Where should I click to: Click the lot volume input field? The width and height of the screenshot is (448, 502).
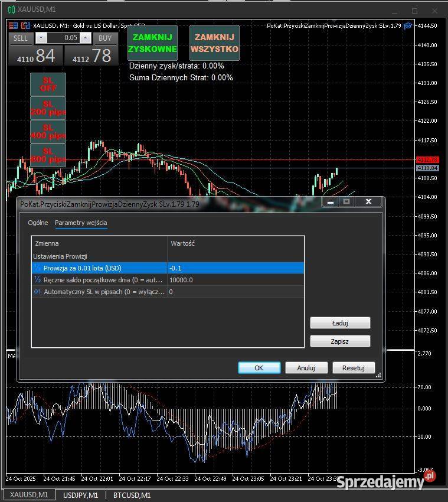pyautogui.click(x=63, y=38)
